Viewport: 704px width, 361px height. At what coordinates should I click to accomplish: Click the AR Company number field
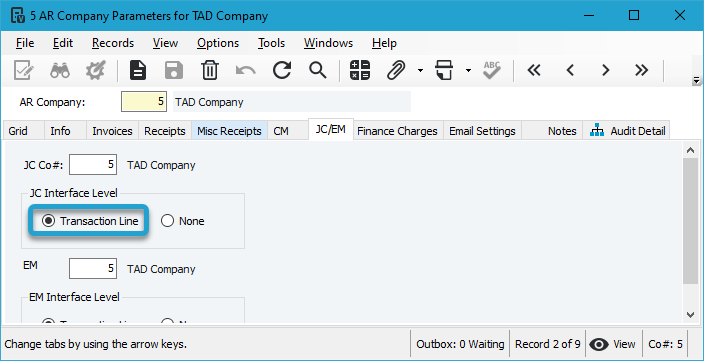(144, 102)
